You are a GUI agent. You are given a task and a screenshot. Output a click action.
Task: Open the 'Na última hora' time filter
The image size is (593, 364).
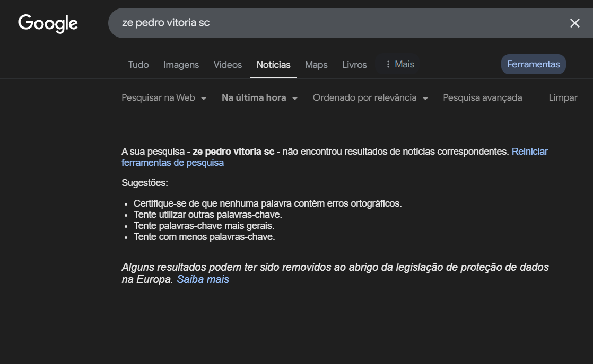(260, 98)
